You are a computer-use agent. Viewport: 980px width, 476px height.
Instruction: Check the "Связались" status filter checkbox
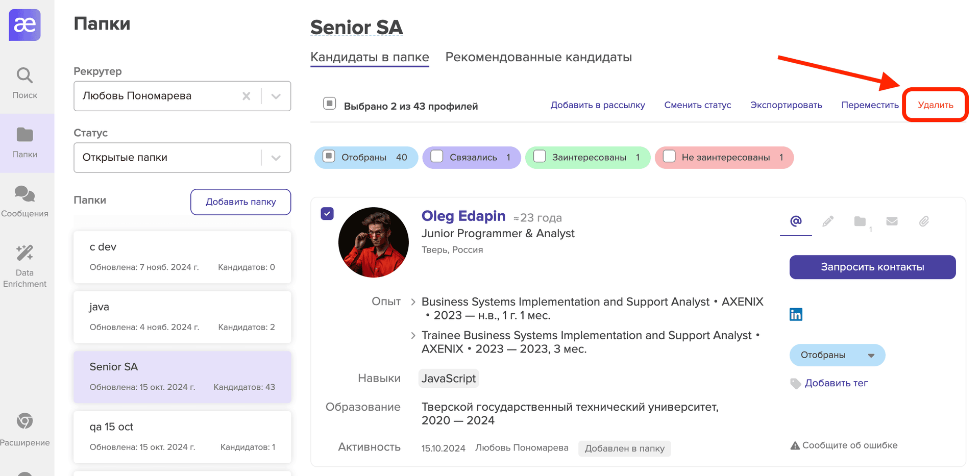tap(437, 157)
